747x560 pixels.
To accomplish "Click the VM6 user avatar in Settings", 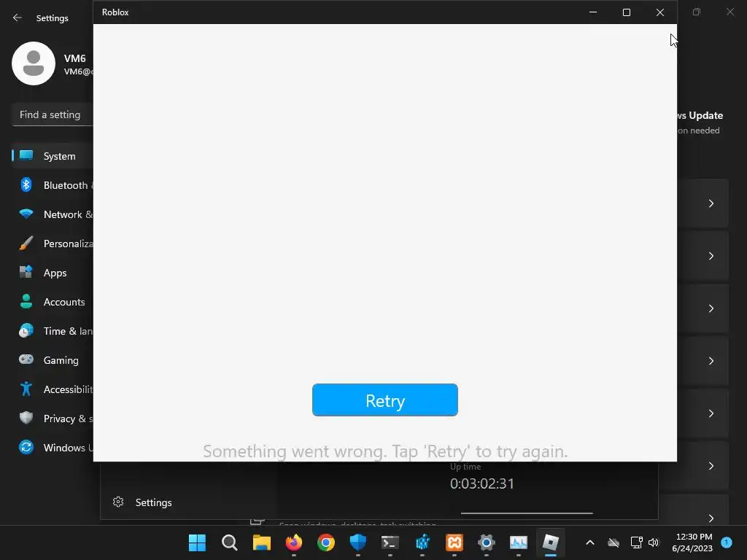I will point(34,63).
